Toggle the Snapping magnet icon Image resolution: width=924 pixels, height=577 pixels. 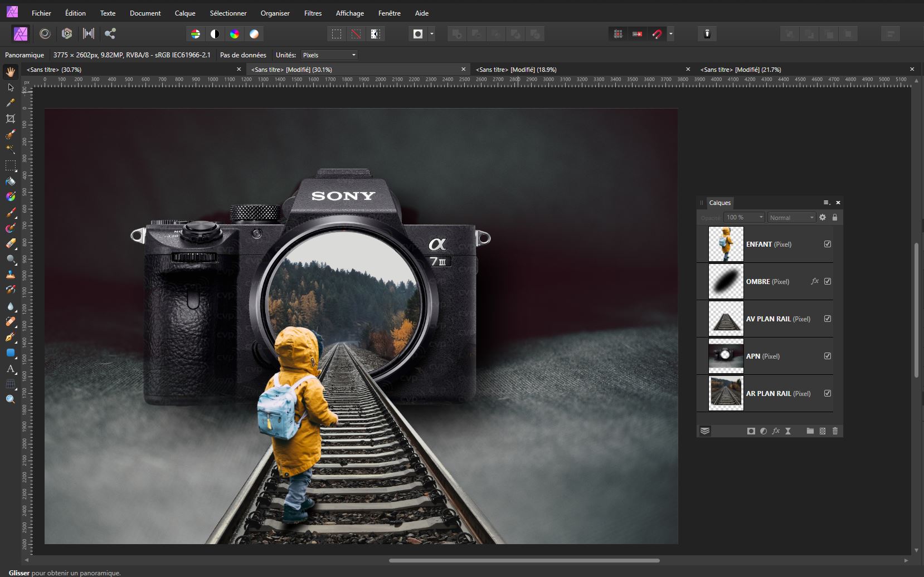(657, 34)
